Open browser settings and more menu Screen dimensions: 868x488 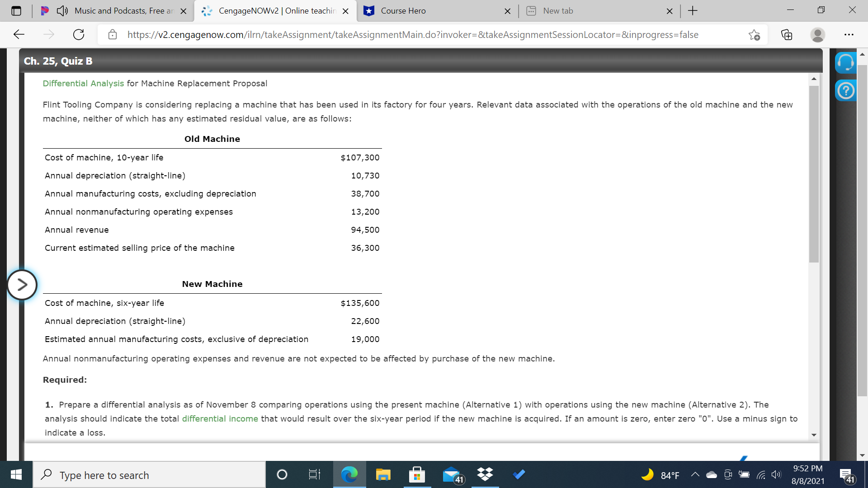[x=849, y=35]
